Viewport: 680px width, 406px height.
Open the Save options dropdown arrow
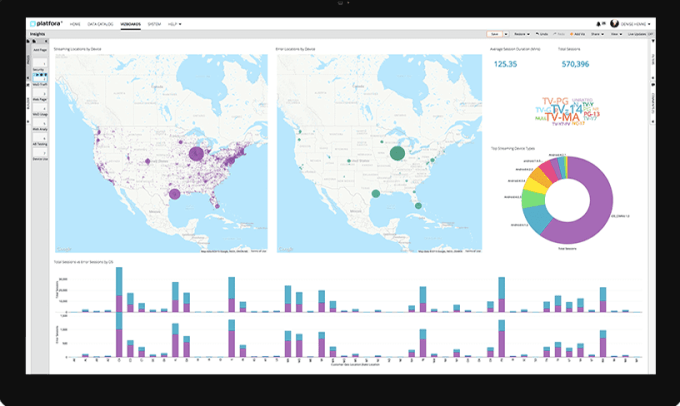pyautogui.click(x=506, y=34)
